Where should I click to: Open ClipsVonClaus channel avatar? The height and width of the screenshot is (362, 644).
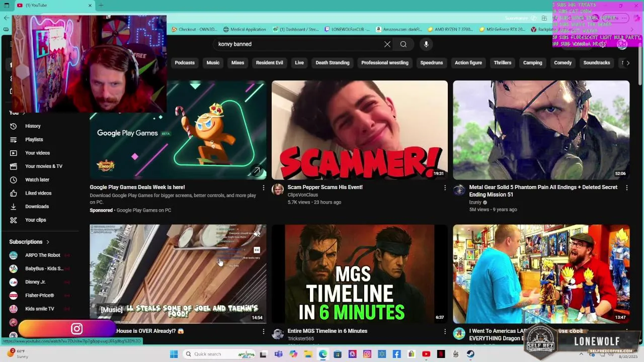(x=278, y=190)
